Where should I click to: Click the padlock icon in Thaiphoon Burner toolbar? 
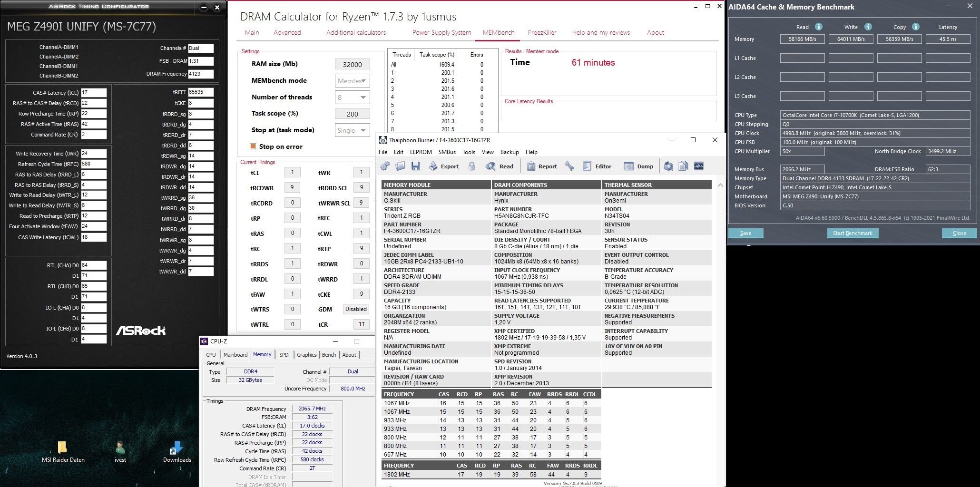pyautogui.click(x=471, y=166)
